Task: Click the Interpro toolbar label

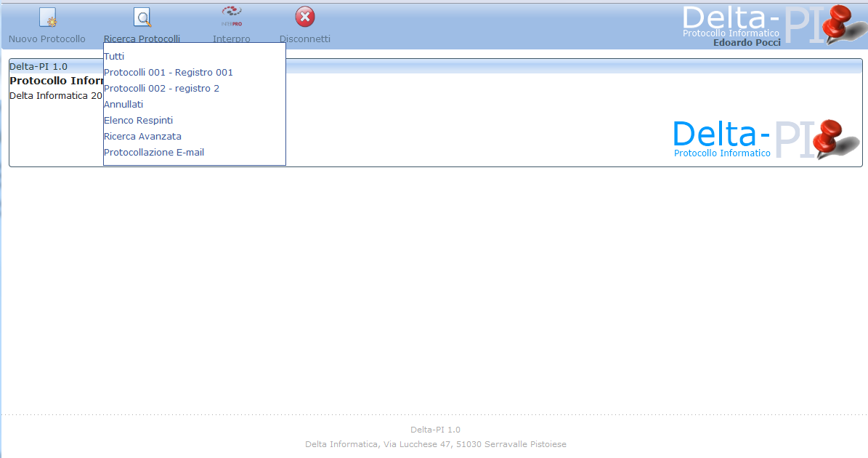Action: (x=232, y=39)
